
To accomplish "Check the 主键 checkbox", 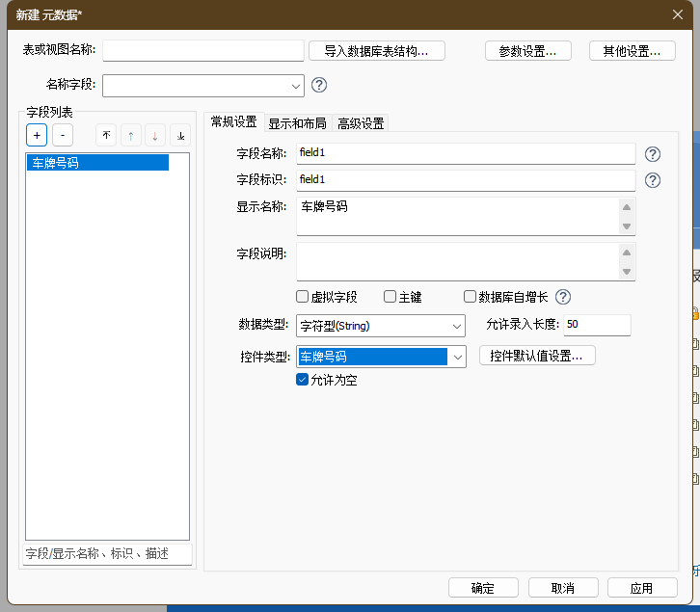I will click(390, 297).
